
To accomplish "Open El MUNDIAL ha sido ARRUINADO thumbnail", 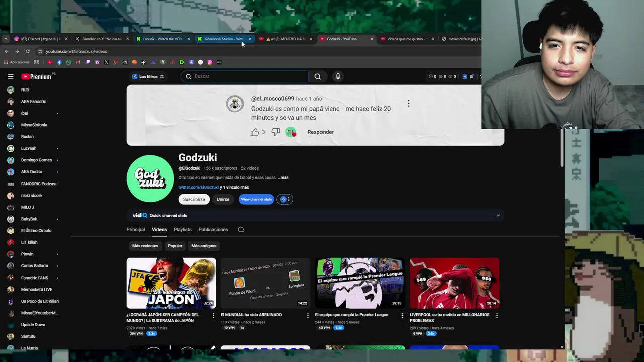I will 266,283.
